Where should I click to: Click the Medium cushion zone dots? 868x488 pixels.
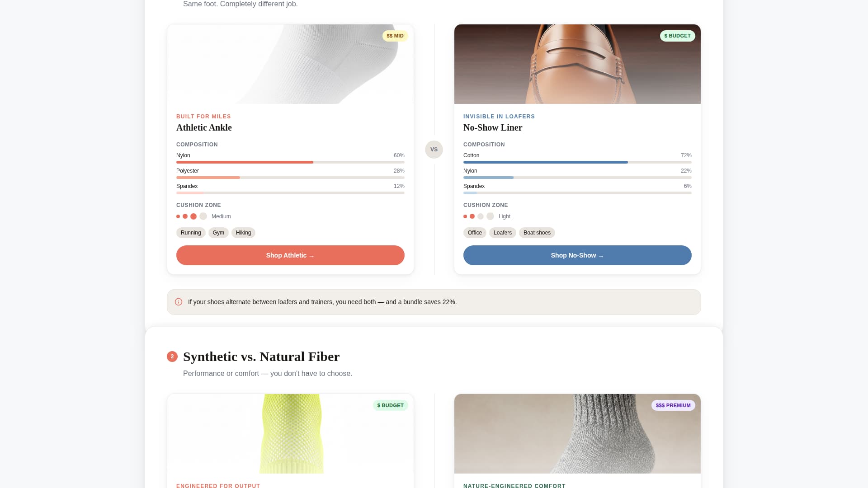[192, 216]
